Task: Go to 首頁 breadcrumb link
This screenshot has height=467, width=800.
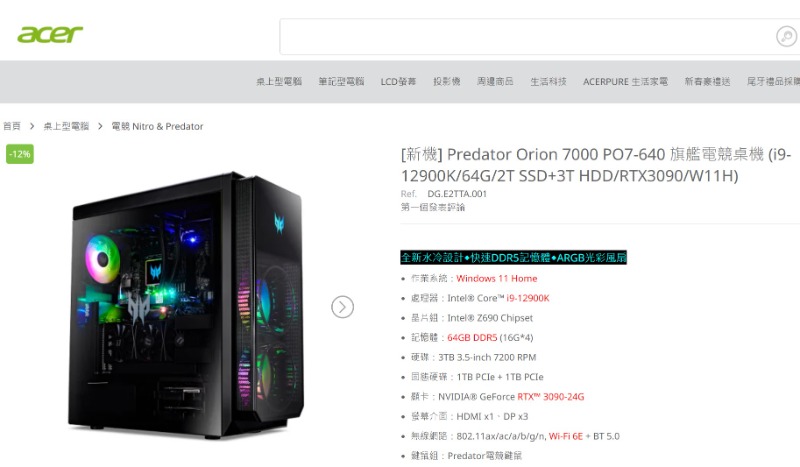Action: point(12,126)
